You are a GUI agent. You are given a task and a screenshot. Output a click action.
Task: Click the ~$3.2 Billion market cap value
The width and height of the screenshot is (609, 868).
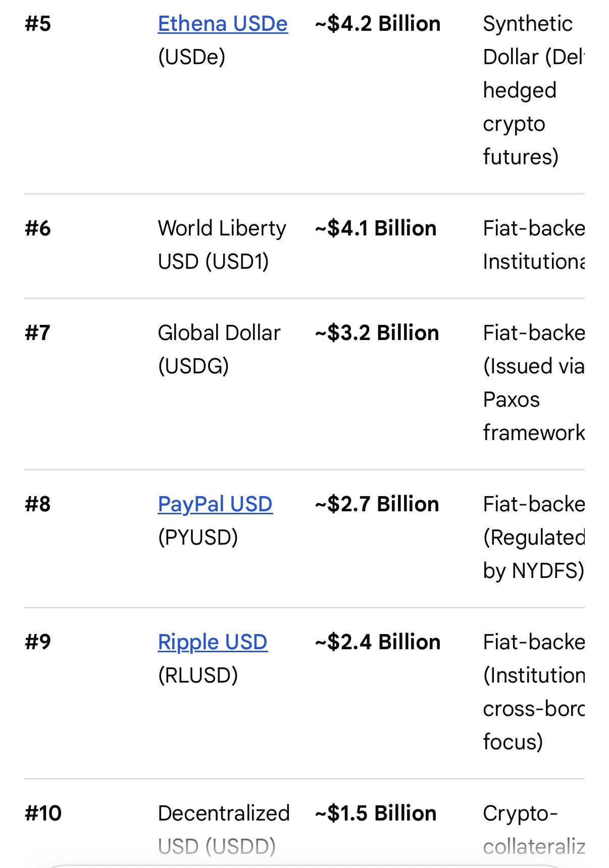[x=377, y=333]
